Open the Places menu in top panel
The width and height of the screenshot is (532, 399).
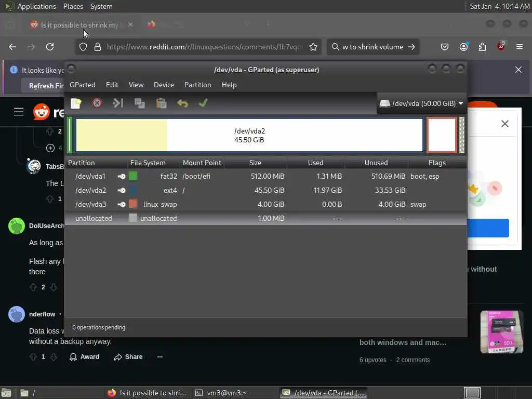click(x=73, y=6)
